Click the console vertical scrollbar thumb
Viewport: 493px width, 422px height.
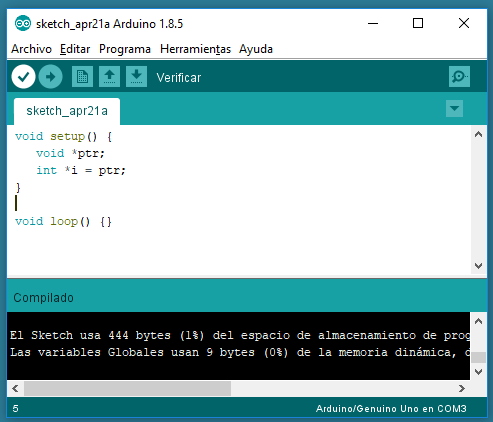(x=478, y=357)
